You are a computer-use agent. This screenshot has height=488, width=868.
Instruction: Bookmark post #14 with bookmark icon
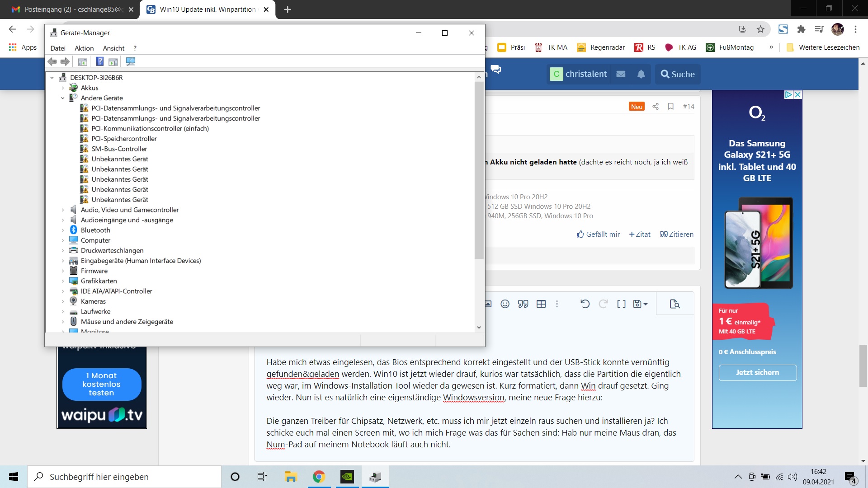(671, 106)
